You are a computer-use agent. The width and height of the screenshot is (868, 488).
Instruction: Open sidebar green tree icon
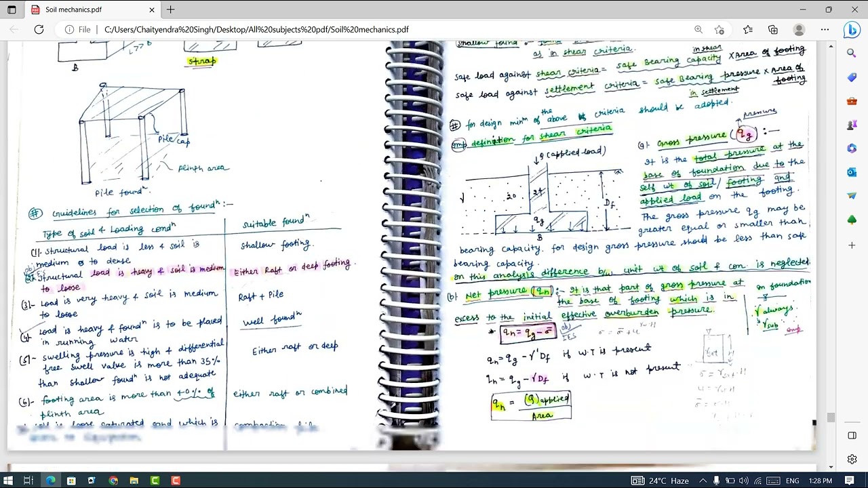pyautogui.click(x=852, y=220)
